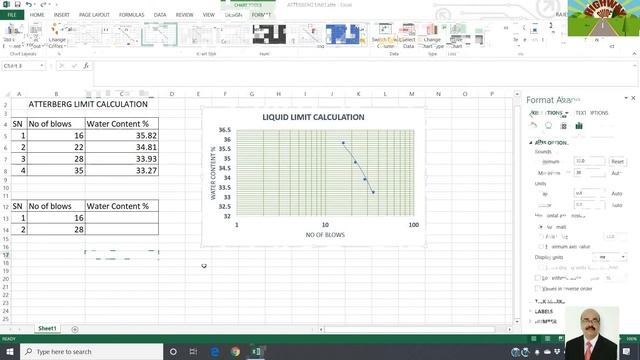640x360 pixels.
Task: Open Axis Options dropdown arrow in pane header
Action: pyautogui.click(x=567, y=113)
